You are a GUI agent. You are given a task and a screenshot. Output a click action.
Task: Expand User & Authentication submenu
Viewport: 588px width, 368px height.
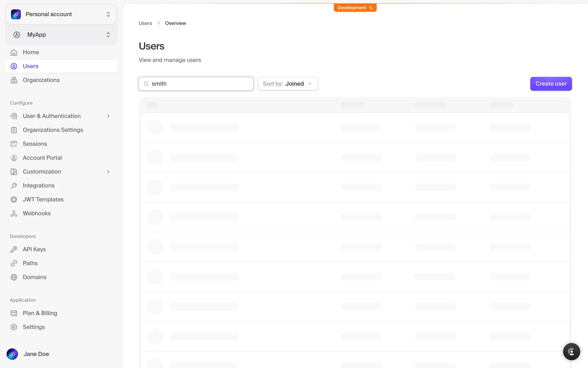[108, 116]
